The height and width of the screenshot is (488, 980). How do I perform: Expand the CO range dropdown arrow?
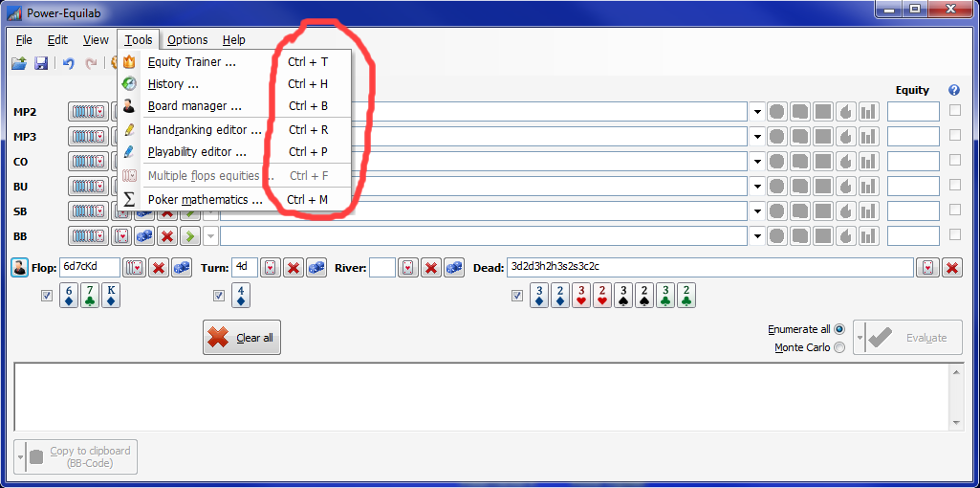(x=757, y=162)
